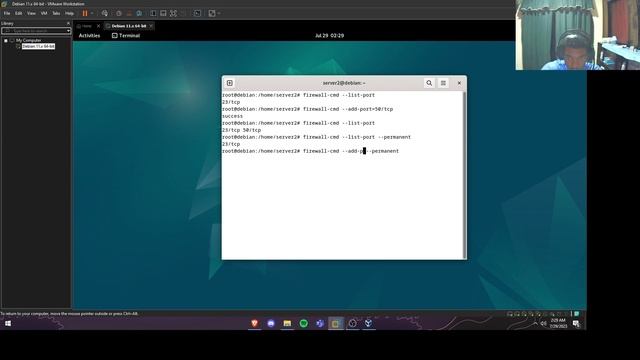Open the VM menu
The width and height of the screenshot is (640, 360).
pyautogui.click(x=44, y=13)
